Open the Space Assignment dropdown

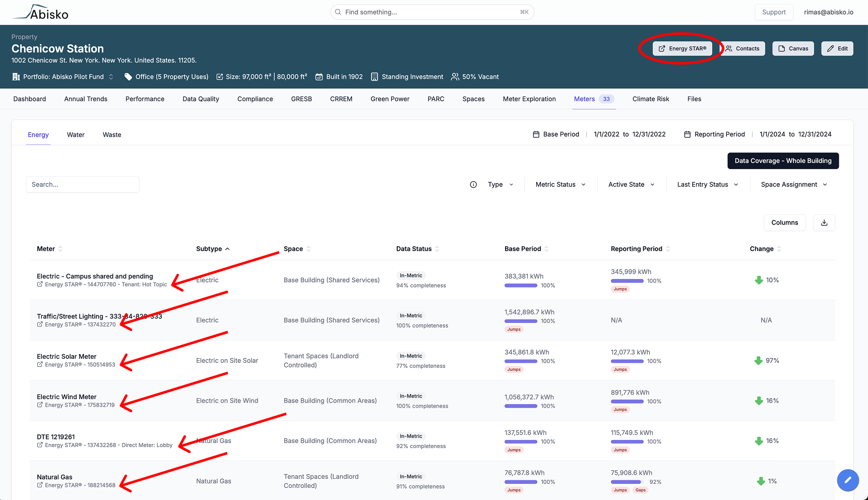coord(794,185)
